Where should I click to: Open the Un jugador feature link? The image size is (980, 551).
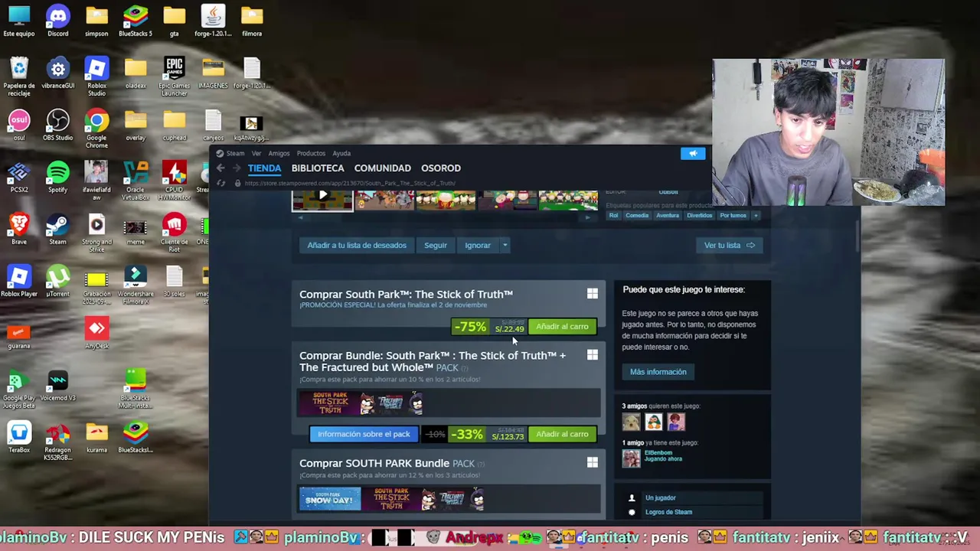coord(660,498)
